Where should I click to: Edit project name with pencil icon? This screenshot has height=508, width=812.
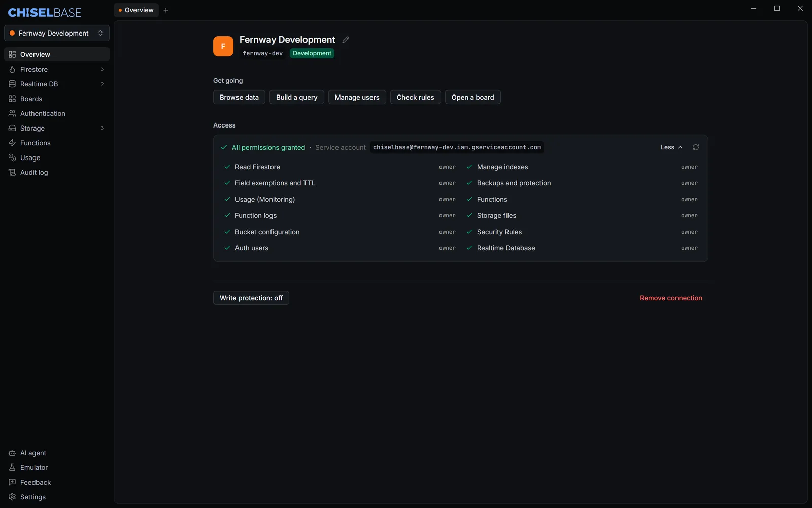pos(346,40)
